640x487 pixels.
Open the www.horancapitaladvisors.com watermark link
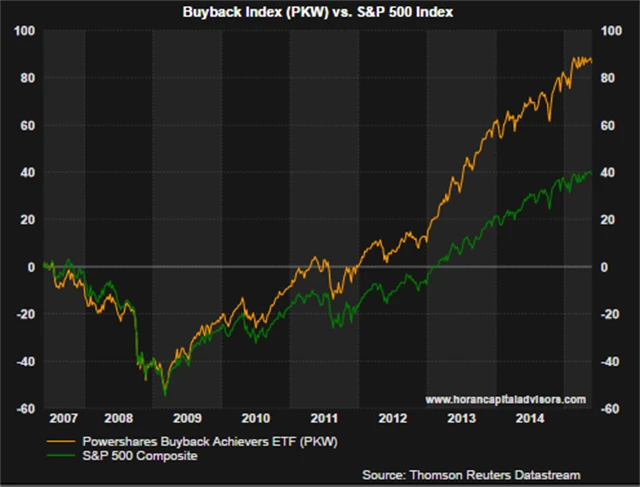(x=508, y=399)
